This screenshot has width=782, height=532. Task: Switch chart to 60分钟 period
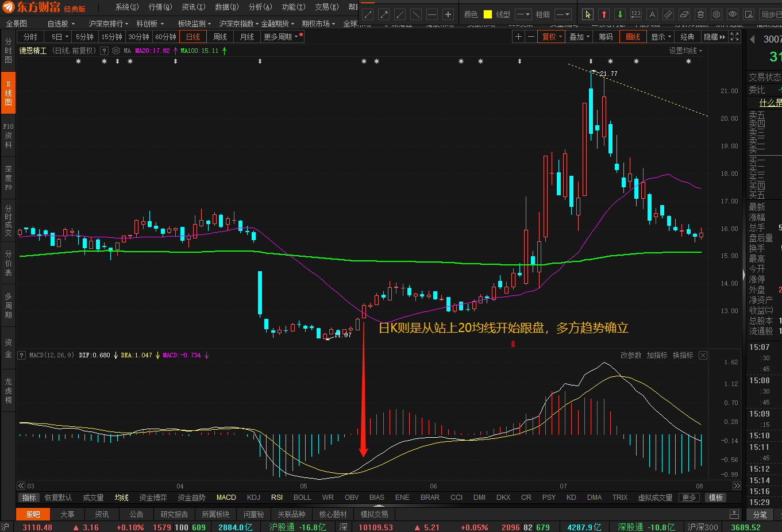pos(165,37)
